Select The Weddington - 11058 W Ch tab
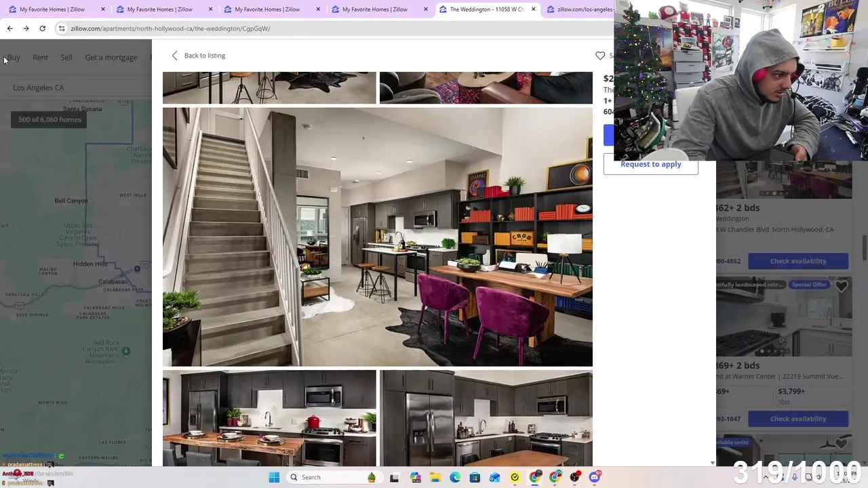The width and height of the screenshot is (868, 488). [x=486, y=9]
